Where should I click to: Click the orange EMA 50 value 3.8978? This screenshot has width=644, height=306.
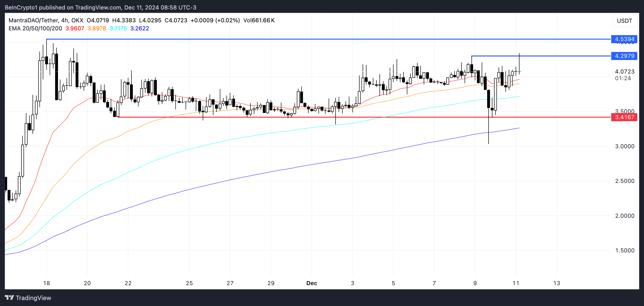point(97,28)
